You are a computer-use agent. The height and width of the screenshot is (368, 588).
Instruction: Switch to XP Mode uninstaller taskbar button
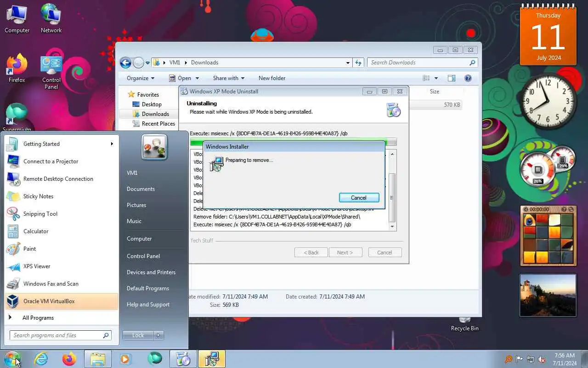(x=183, y=359)
